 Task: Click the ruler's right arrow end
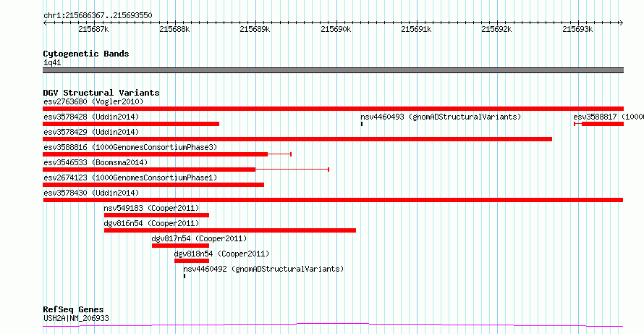tap(622, 22)
